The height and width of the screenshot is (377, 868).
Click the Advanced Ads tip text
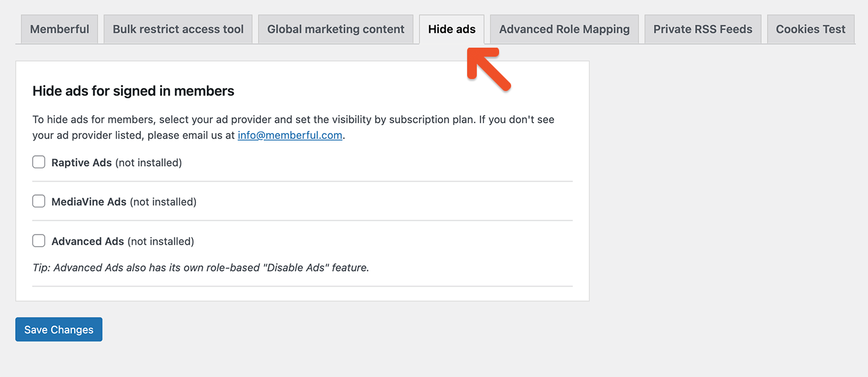tap(200, 267)
